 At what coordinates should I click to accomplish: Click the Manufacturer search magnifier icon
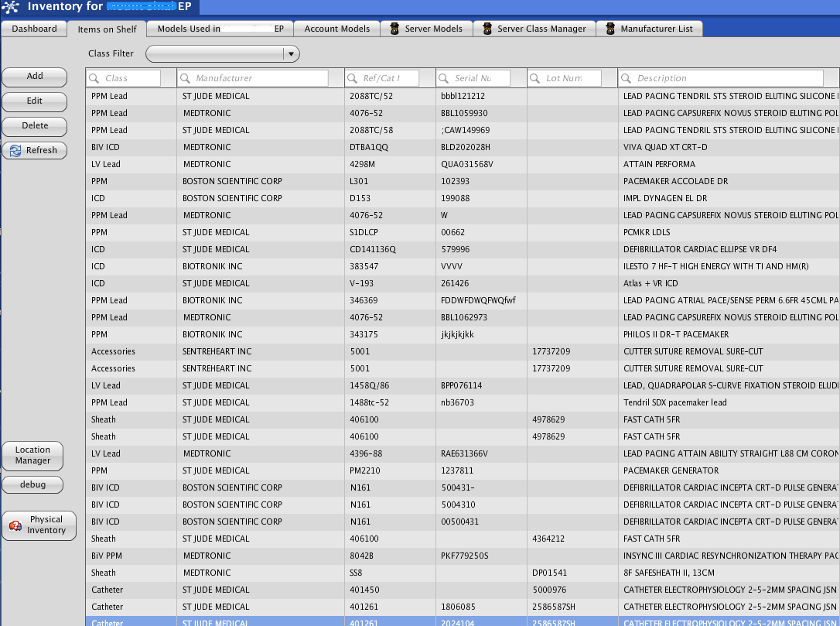(186, 78)
